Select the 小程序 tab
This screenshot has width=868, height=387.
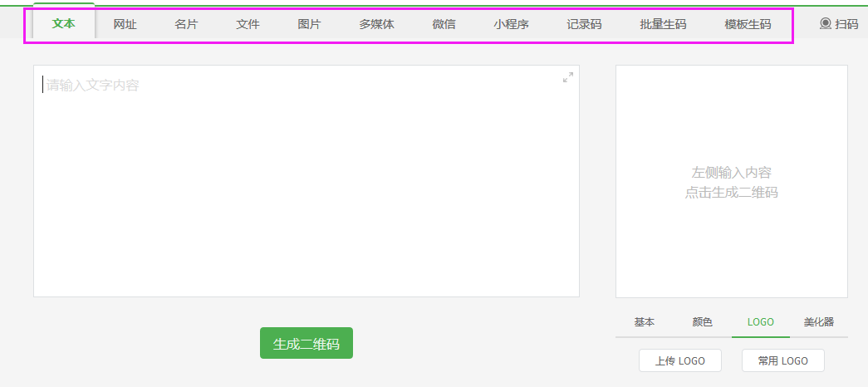(512, 24)
